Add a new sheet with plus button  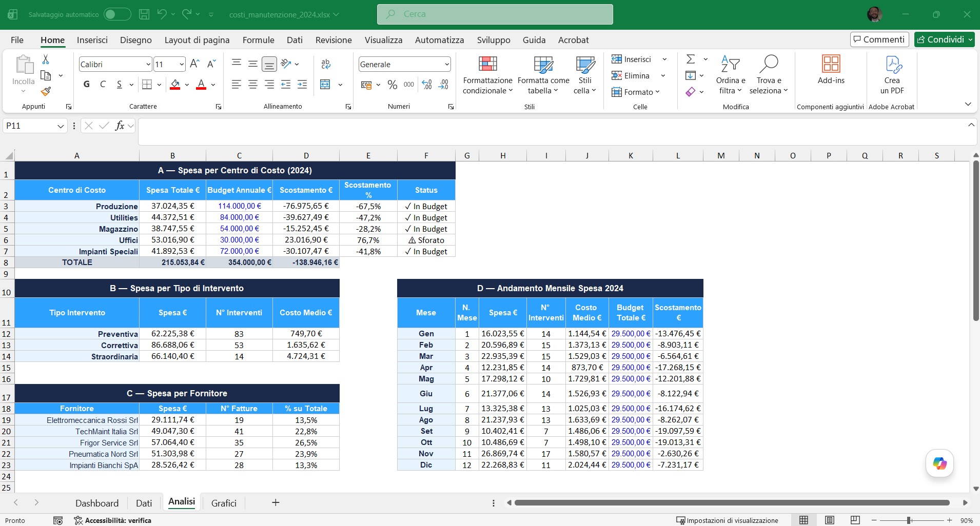pos(276,502)
